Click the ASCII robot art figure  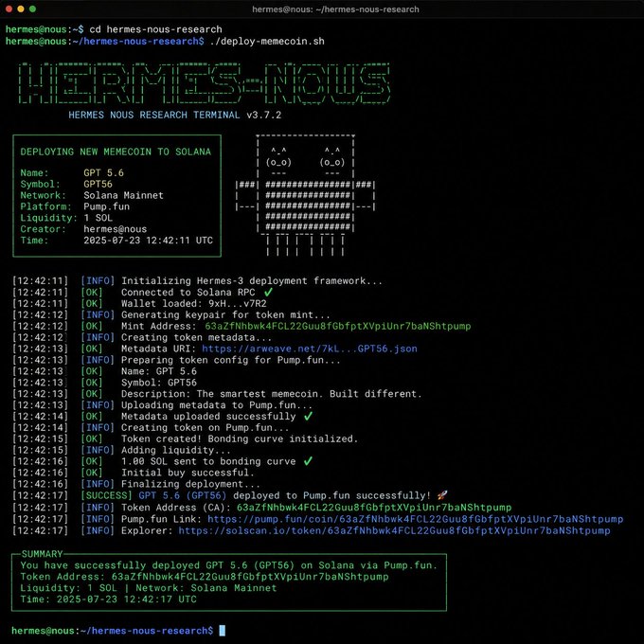coord(305,195)
